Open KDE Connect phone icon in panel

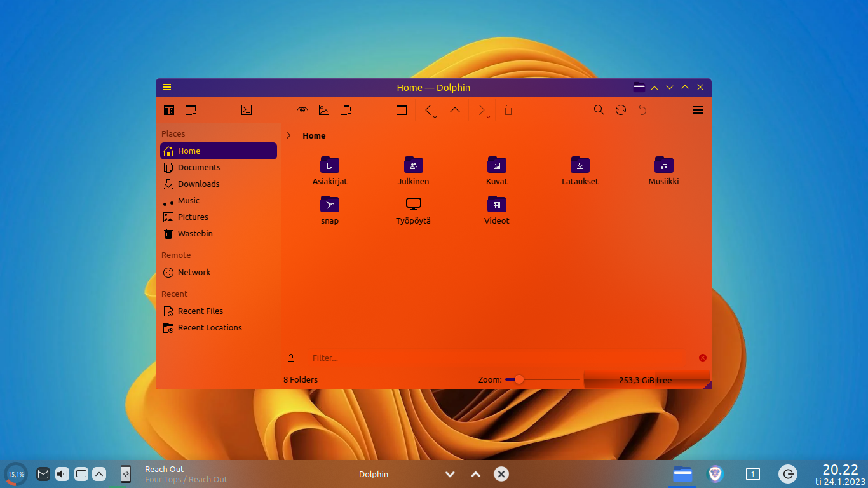click(x=126, y=474)
